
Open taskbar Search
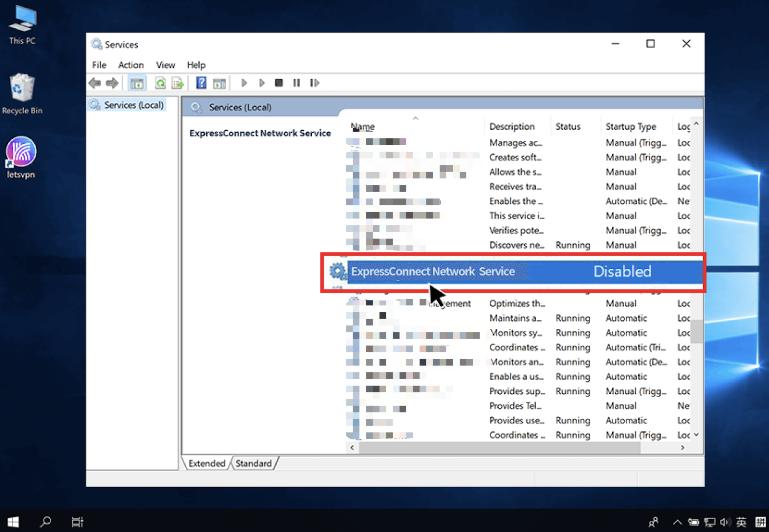45,522
